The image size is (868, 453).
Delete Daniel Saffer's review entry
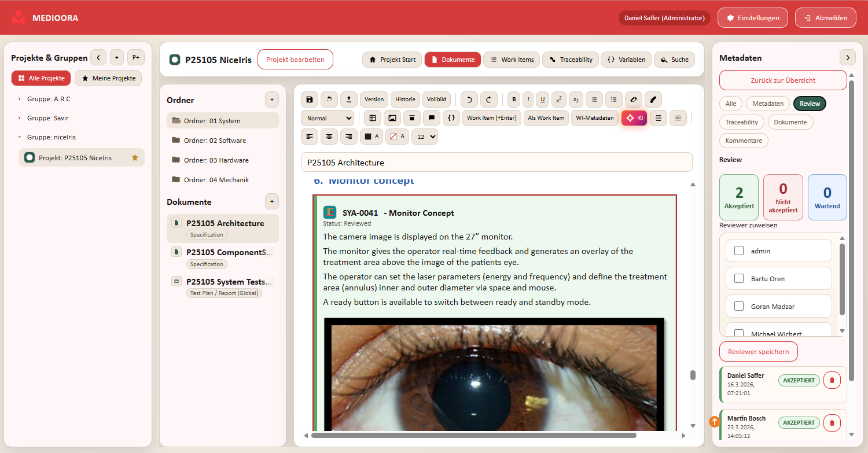coord(832,380)
